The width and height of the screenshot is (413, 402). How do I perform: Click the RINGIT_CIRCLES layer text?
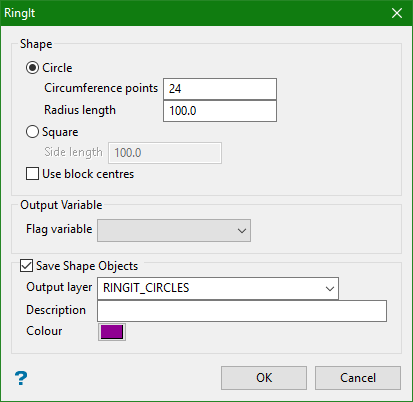click(146, 288)
